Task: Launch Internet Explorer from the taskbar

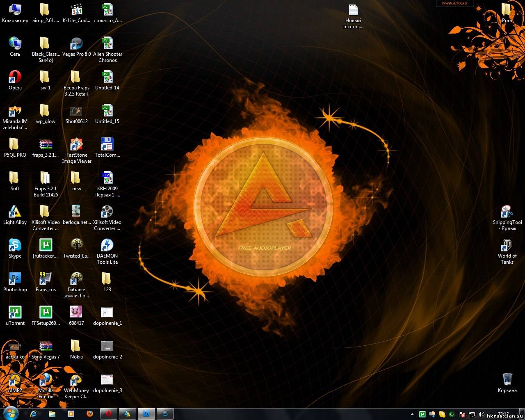Action: [34, 414]
